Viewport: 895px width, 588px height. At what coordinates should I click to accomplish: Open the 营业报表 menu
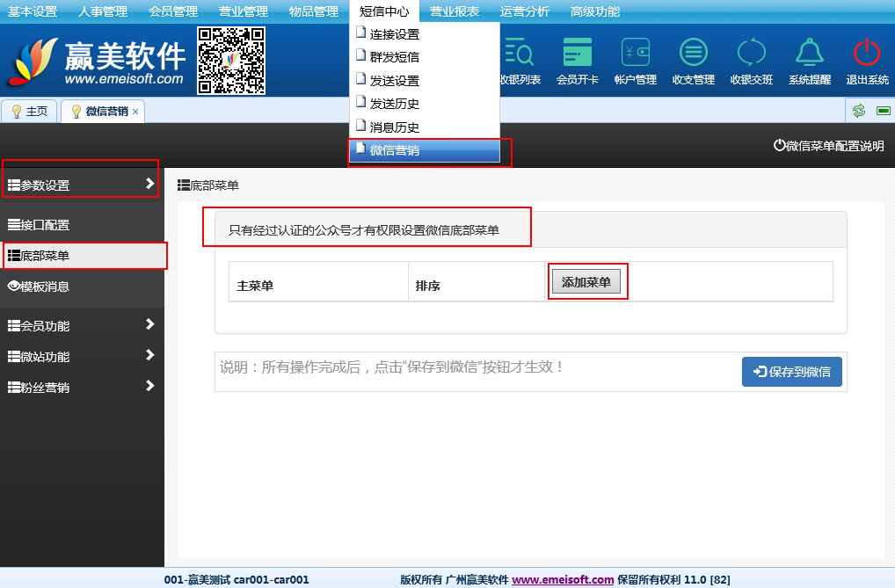[x=455, y=11]
